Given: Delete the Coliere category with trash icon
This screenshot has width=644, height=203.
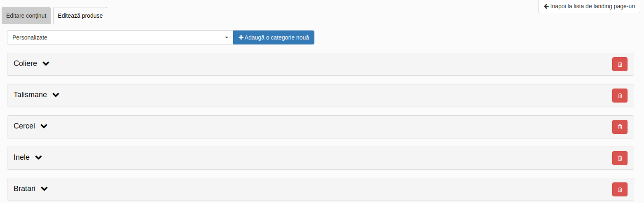Looking at the screenshot, I should coord(620,64).
